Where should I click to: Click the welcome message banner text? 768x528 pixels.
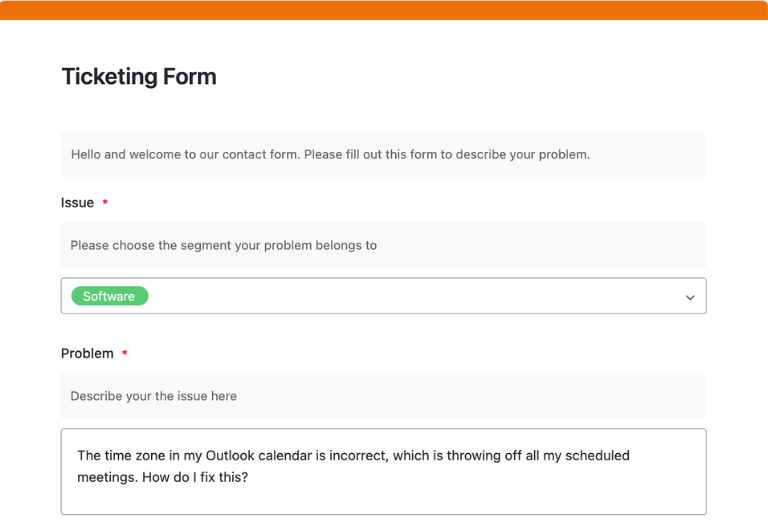point(330,155)
